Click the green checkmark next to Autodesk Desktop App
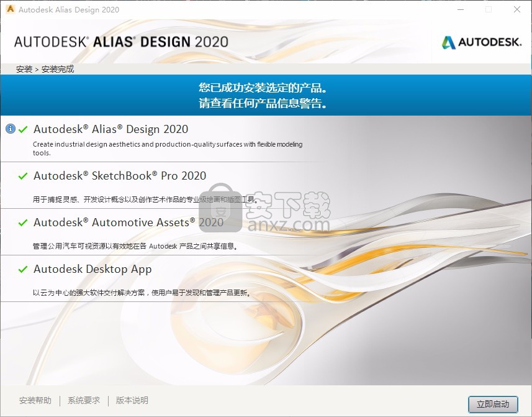This screenshot has height=417, width=532. (x=23, y=269)
